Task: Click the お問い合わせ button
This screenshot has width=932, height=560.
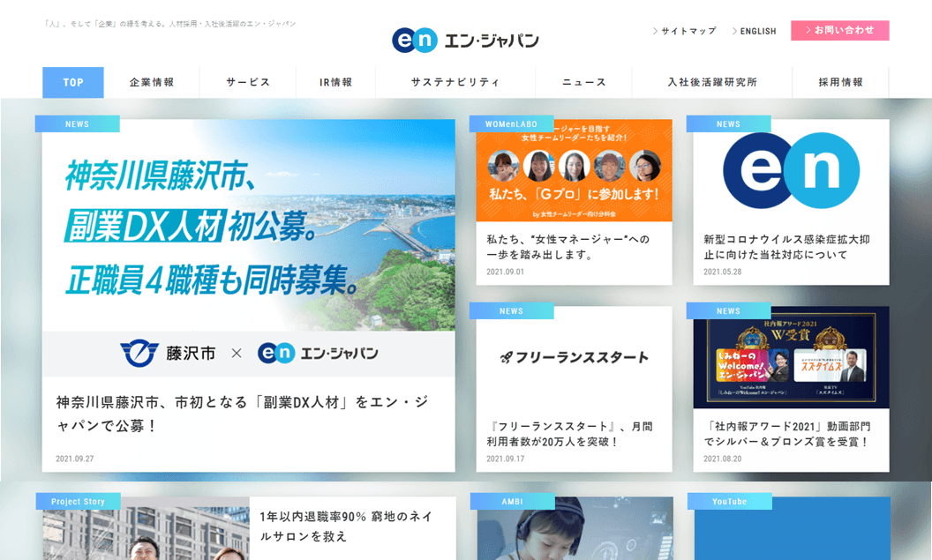Action: coord(839,31)
